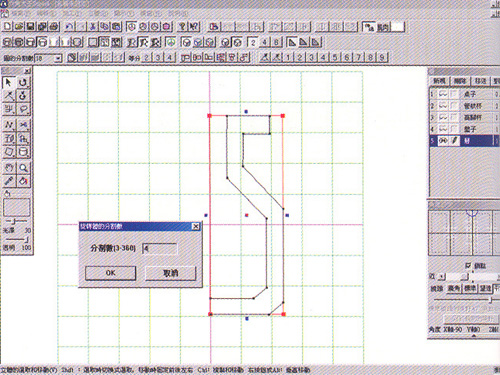
Task: Click the division number input field
Action: (160, 249)
